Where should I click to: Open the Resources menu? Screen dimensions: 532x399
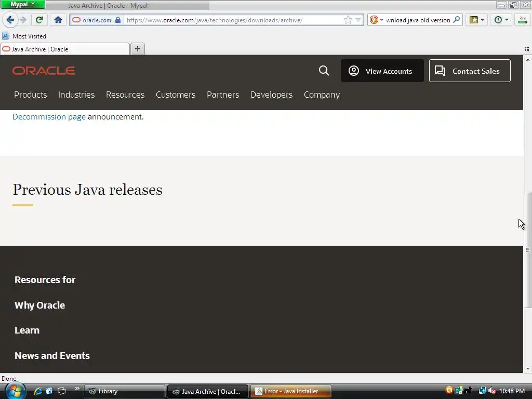tap(125, 95)
